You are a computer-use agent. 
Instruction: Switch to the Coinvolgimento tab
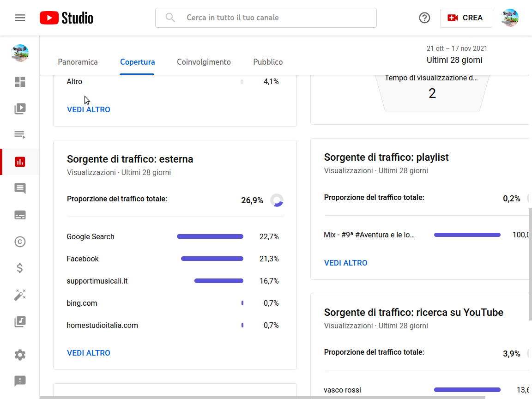[204, 62]
